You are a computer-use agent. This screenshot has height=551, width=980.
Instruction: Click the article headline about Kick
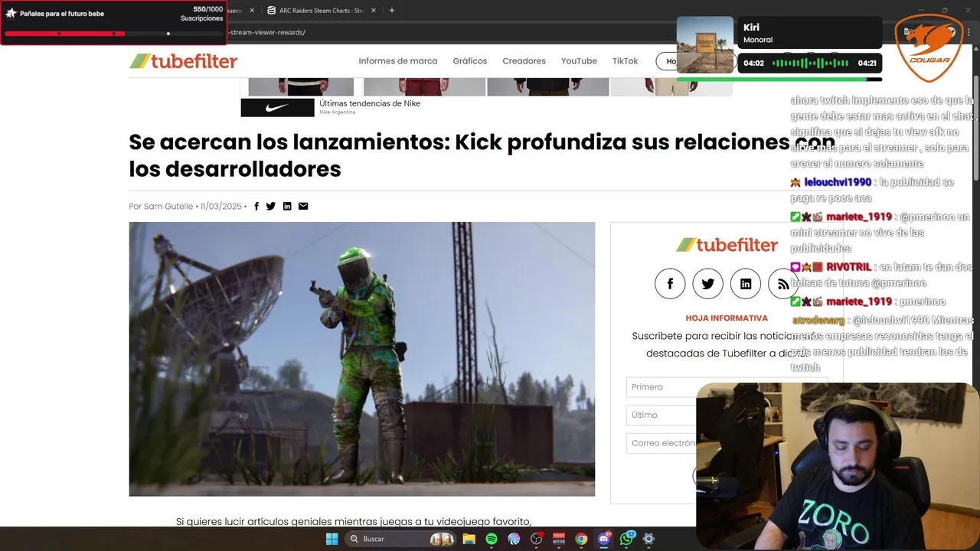pyautogui.click(x=482, y=155)
